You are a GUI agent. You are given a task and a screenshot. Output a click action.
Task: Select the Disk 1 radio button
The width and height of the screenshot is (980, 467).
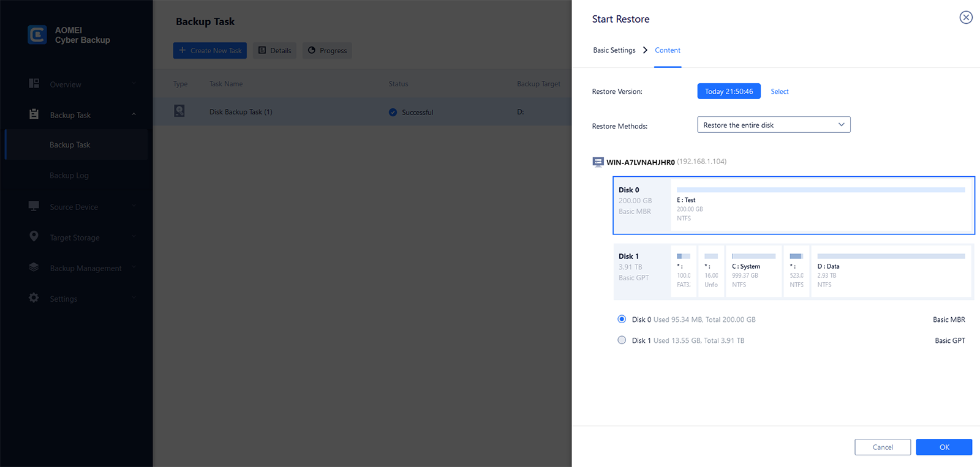tap(622, 340)
